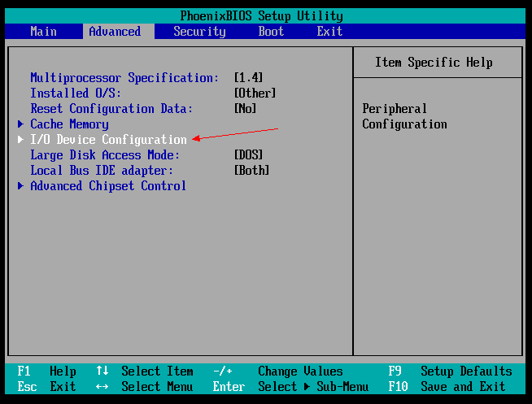532x404 pixels.
Task: Open the Exit menu tab
Action: click(x=329, y=32)
